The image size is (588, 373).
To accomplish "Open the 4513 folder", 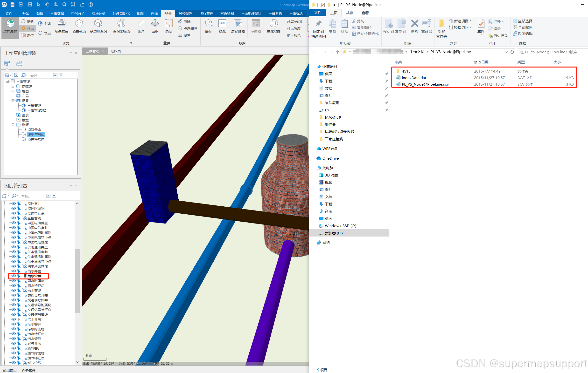I will click(x=406, y=71).
